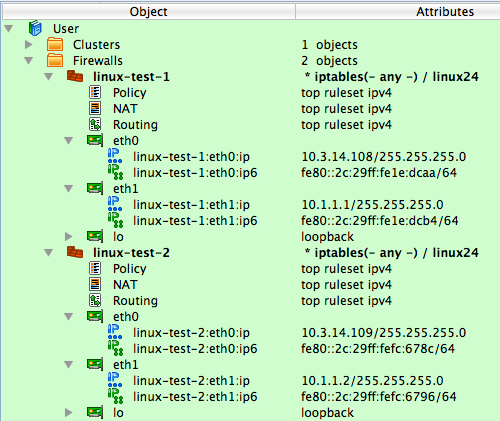Click the IPv4 icon for linux-test-2:eth0:ip

tap(115, 332)
